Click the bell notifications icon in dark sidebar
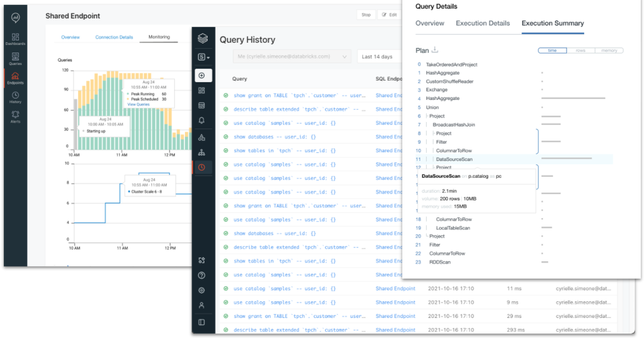 coord(202,121)
